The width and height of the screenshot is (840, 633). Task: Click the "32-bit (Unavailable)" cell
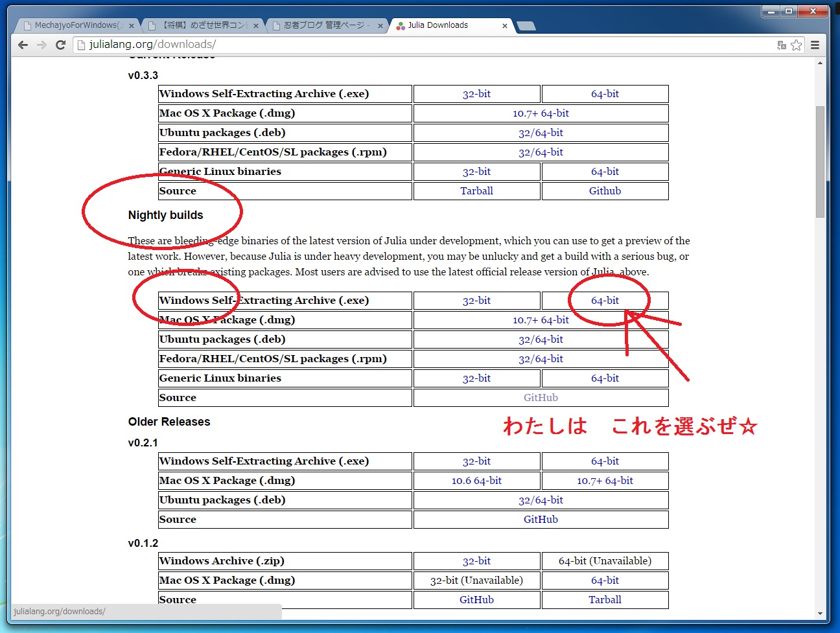(x=476, y=581)
